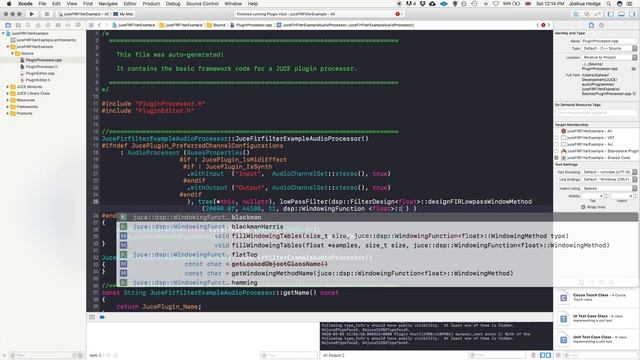Toggle Standalone Plugin target membership checkbox
640x360 pixels.
click(x=556, y=151)
